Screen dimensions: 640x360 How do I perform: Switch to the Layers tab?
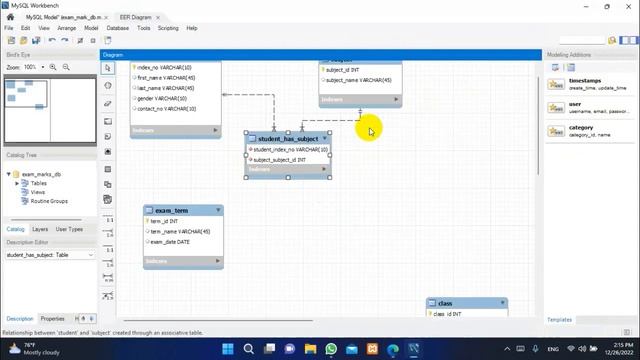[40, 229]
